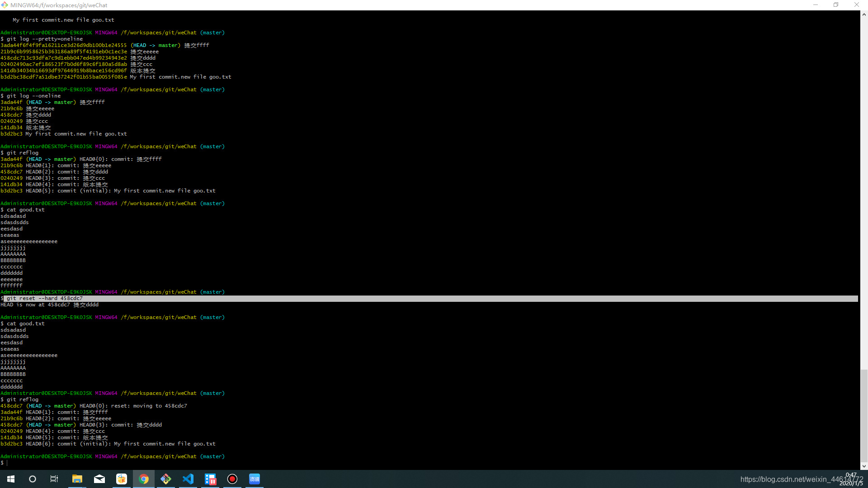The image size is (868, 488).
Task: Click the 'commit (initial)' HEAD@{6} reflog line
Action: 108,444
